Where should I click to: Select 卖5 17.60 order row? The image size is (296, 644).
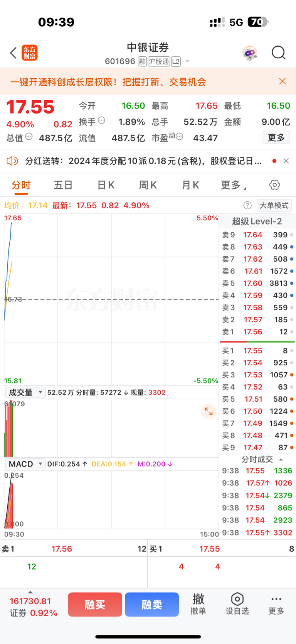(257, 283)
